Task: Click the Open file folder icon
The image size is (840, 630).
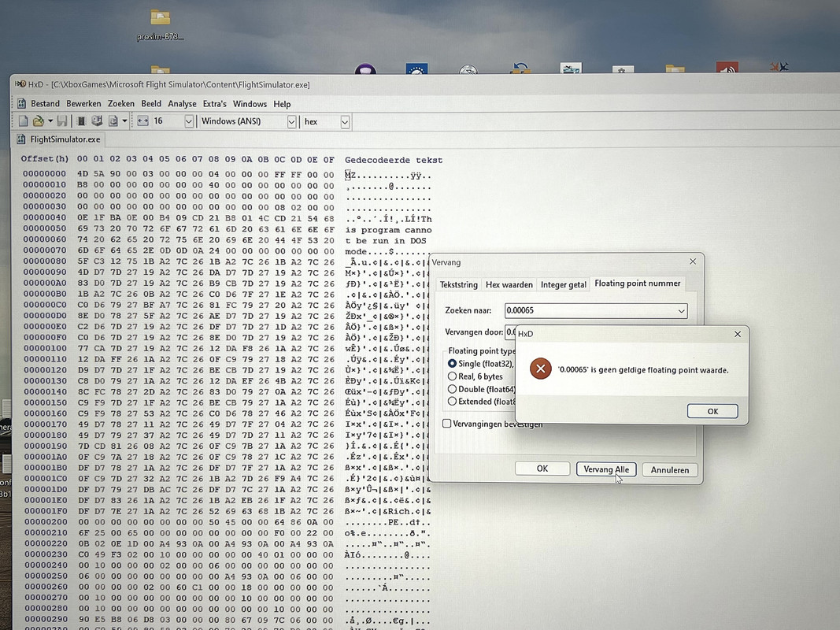Action: coord(38,121)
